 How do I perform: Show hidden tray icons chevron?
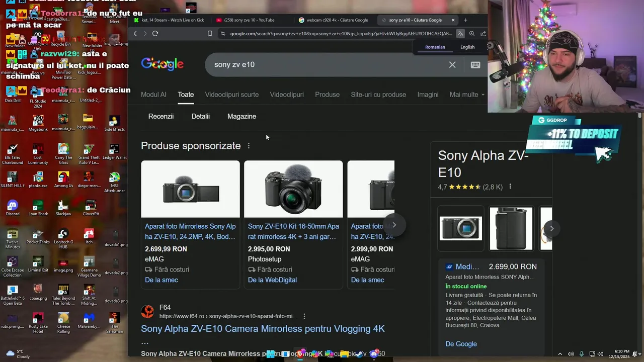tap(560, 354)
